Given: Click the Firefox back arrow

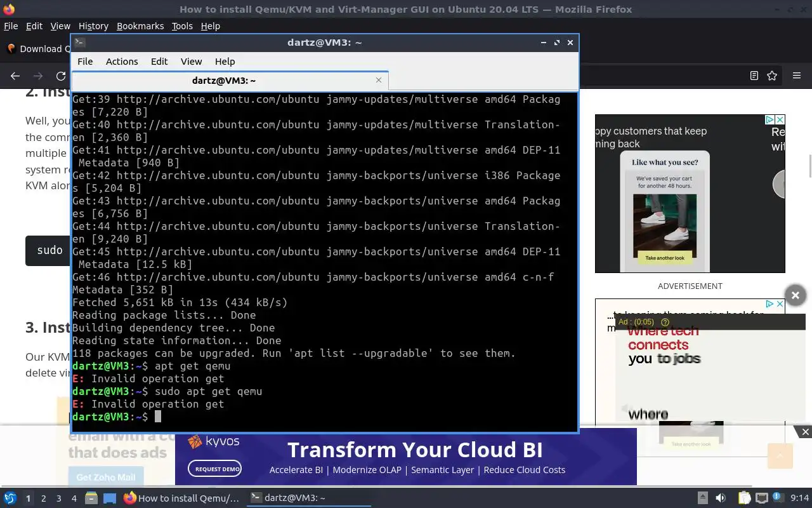Looking at the screenshot, I should [15, 76].
